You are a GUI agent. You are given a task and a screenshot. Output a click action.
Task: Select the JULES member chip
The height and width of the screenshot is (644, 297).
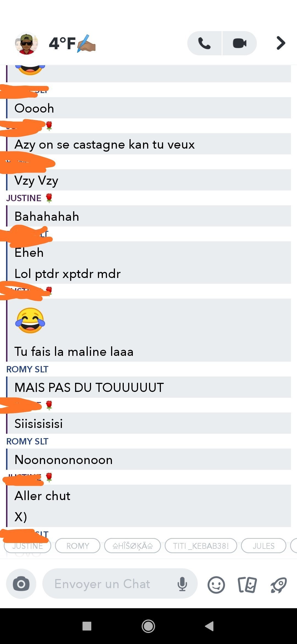[263, 546]
